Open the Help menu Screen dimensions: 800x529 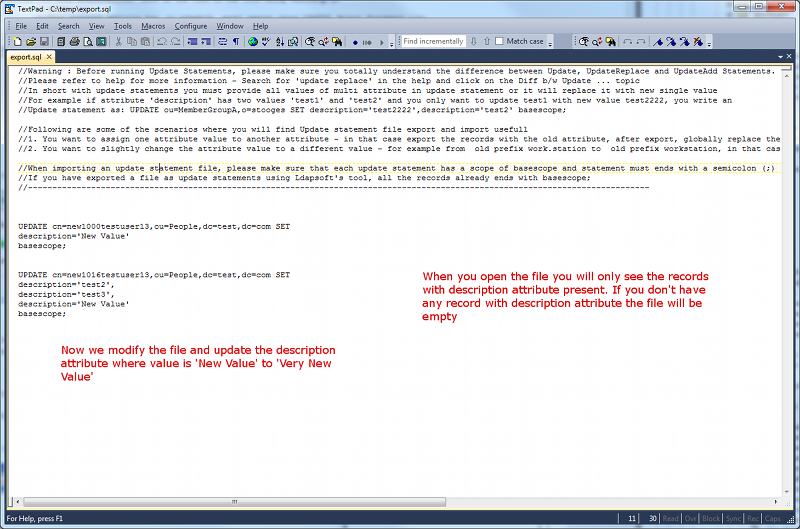[x=260, y=26]
